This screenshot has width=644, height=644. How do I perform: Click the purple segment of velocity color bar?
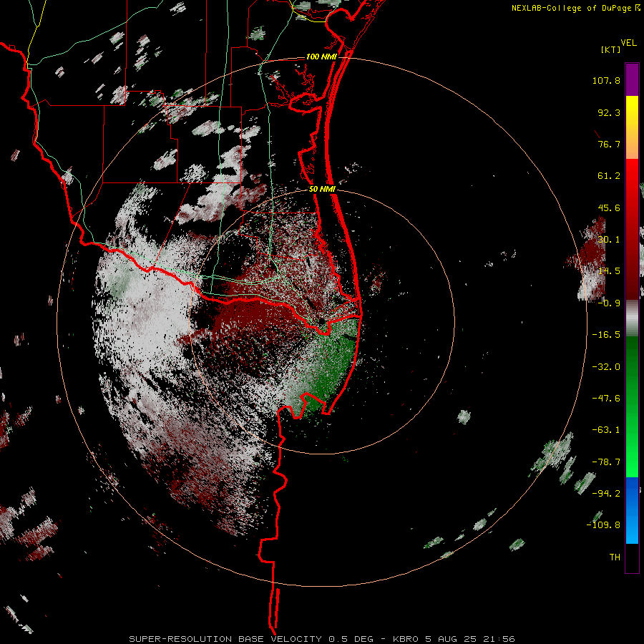coord(632,79)
